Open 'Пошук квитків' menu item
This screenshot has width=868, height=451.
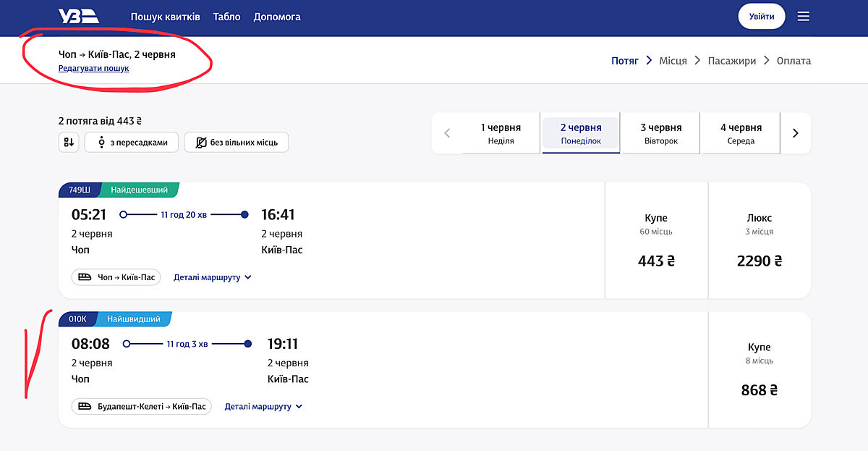165,17
